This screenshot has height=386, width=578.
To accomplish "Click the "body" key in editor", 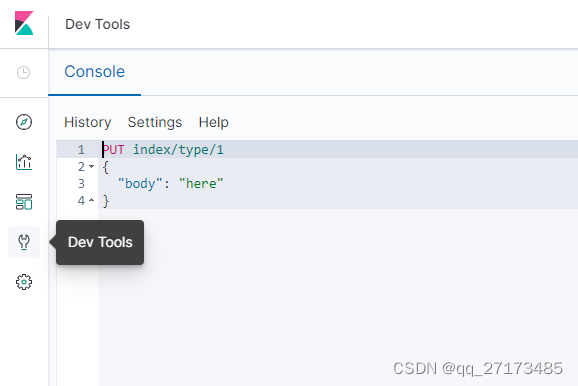I will 140,184.
